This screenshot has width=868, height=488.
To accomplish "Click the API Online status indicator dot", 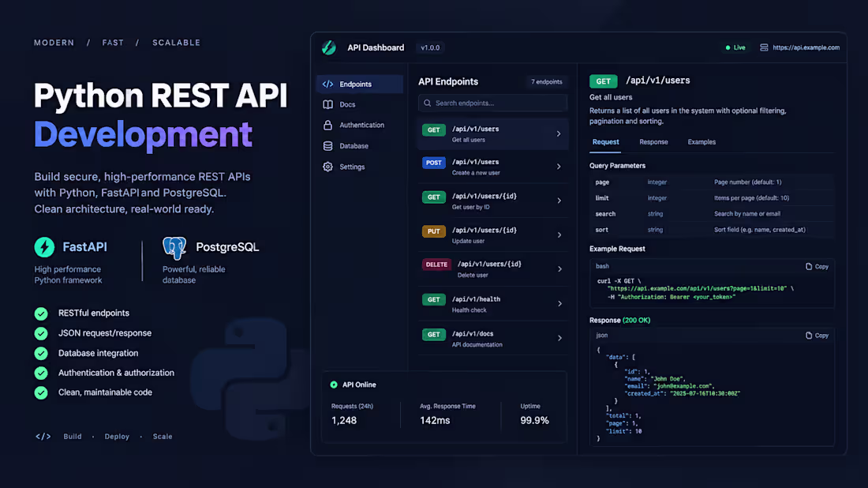I will point(334,385).
